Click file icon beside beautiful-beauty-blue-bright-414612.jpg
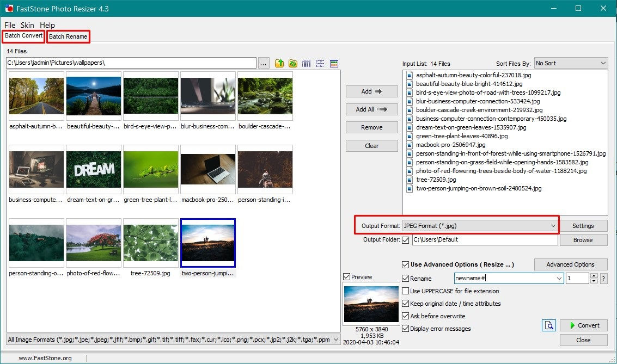617x364 pixels. pos(410,84)
